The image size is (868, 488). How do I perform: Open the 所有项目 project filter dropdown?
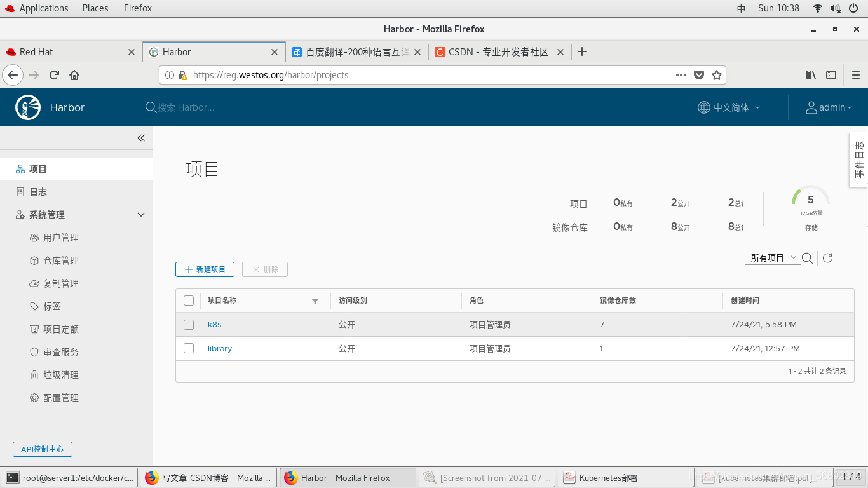771,258
